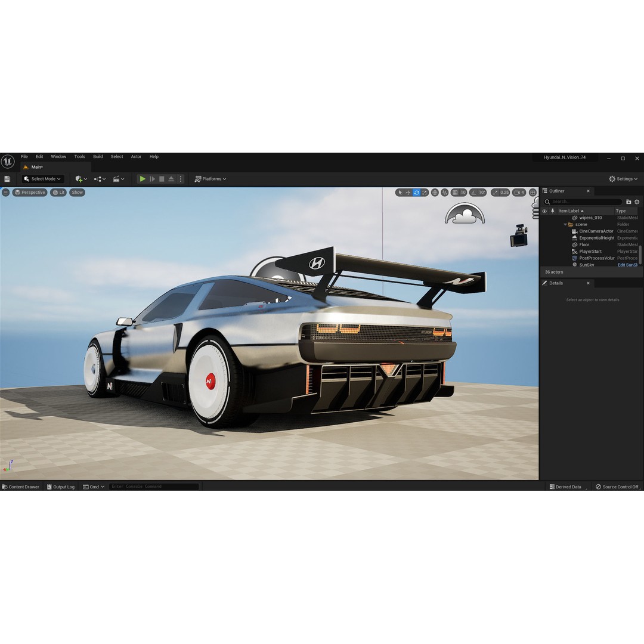Select PlayerStart in Outliner
This screenshot has width=644, height=644.
(589, 252)
